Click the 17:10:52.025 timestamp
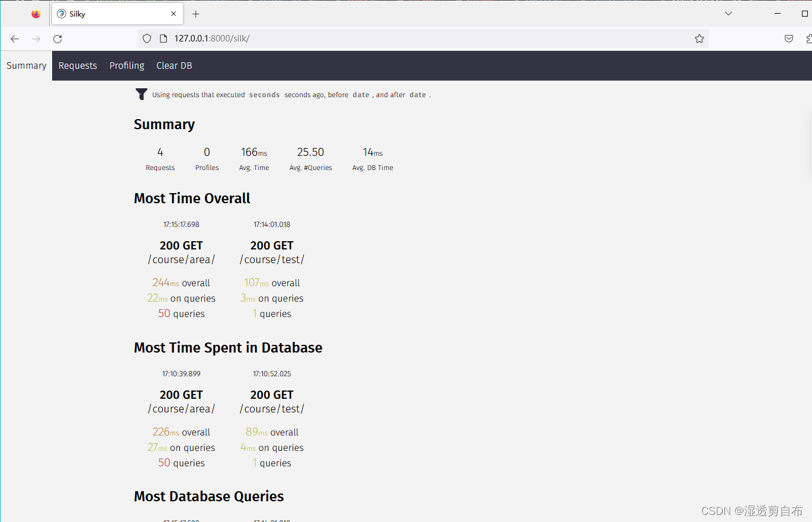 pyautogui.click(x=272, y=374)
